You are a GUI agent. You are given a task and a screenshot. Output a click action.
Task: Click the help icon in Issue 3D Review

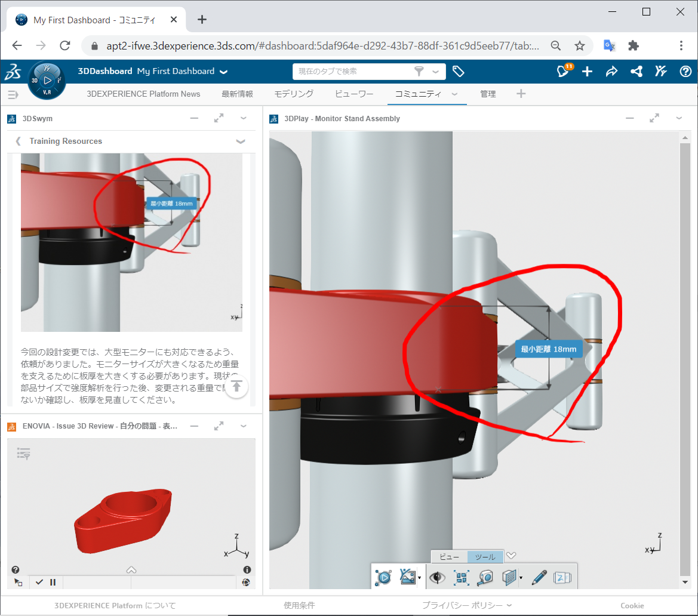[x=15, y=569]
